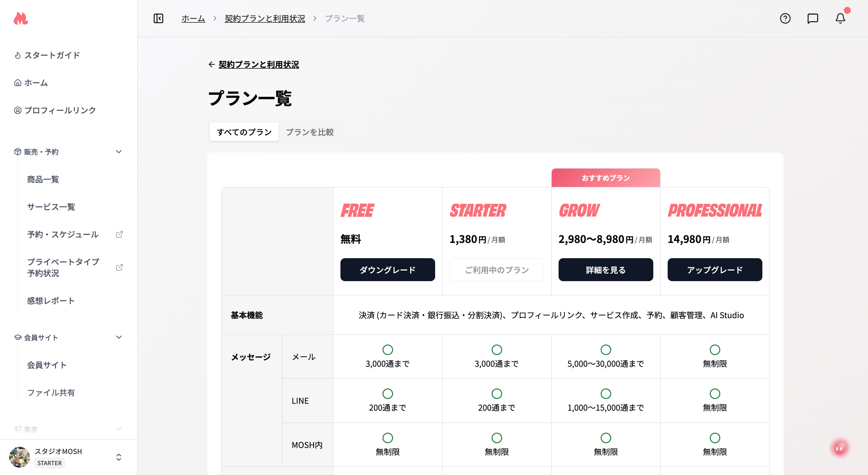Click the MOSH flame logo
This screenshot has width=868, height=475.
(21, 19)
